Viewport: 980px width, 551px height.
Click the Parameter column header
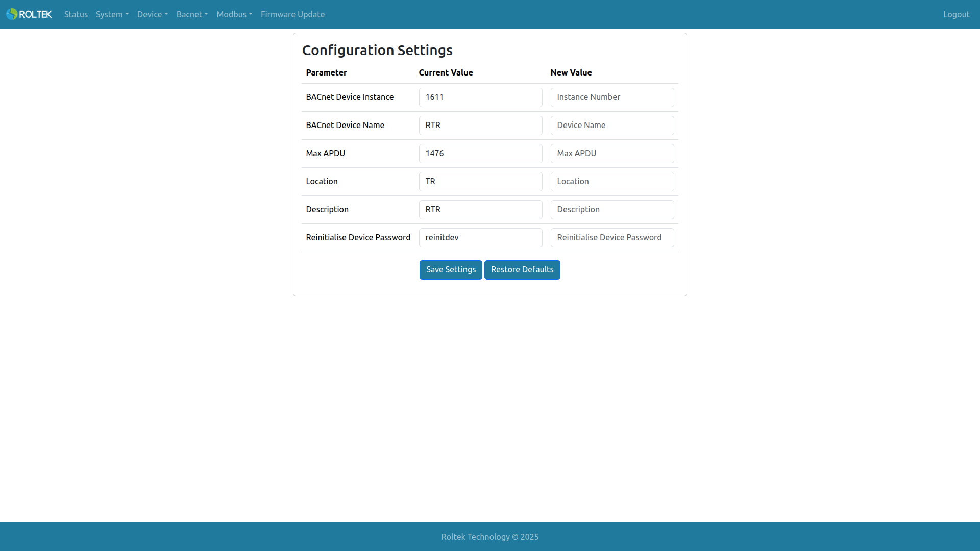(326, 72)
